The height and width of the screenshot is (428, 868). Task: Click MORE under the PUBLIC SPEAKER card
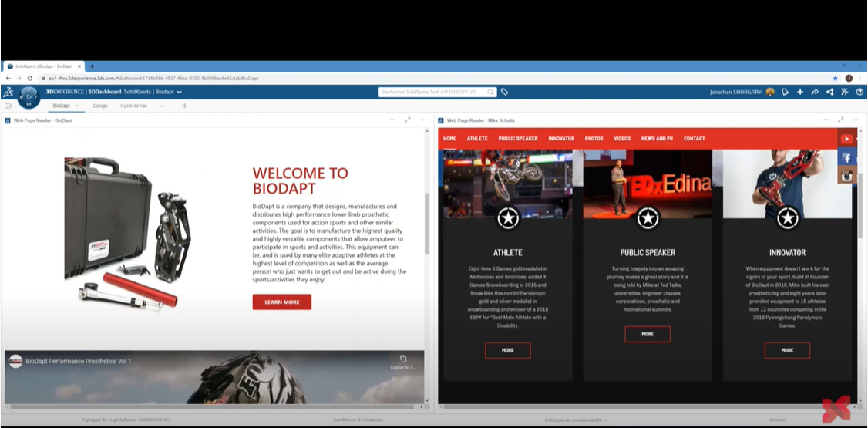click(648, 334)
